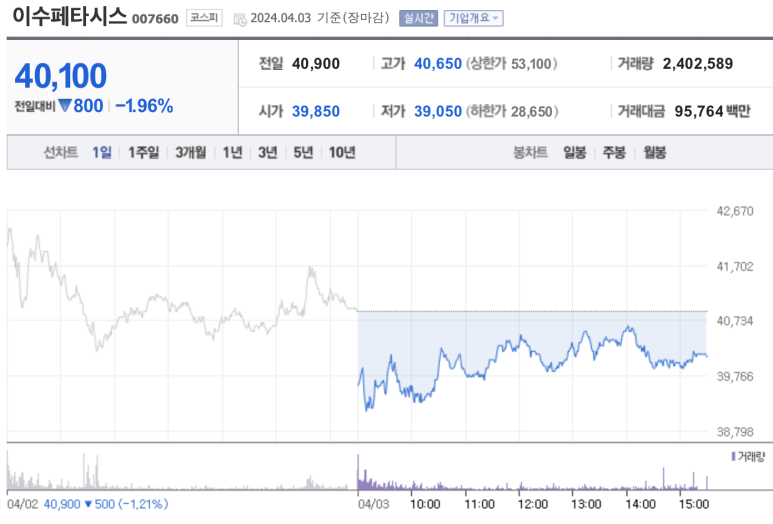
Task: Select the 1주일 line chart tab
Action: (x=143, y=152)
